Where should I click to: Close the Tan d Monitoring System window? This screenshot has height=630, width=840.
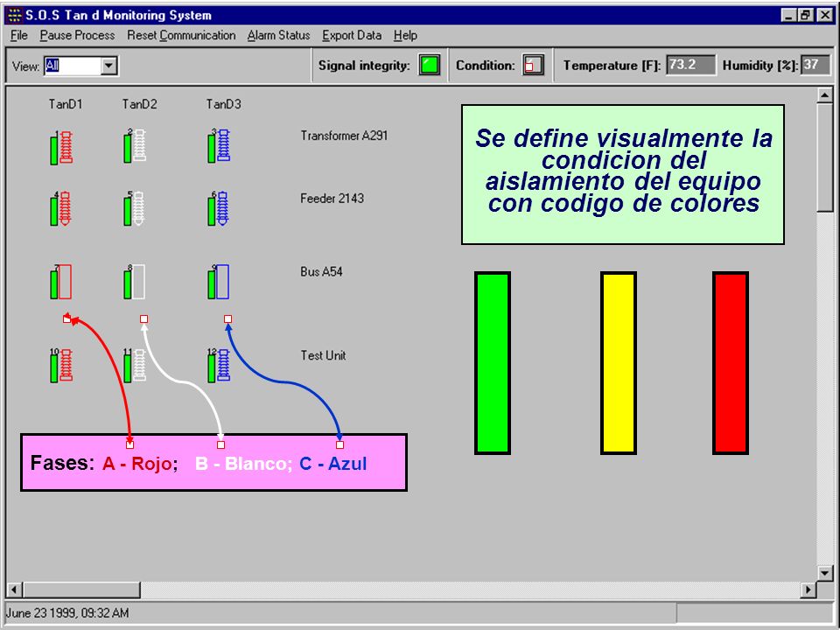point(825,16)
